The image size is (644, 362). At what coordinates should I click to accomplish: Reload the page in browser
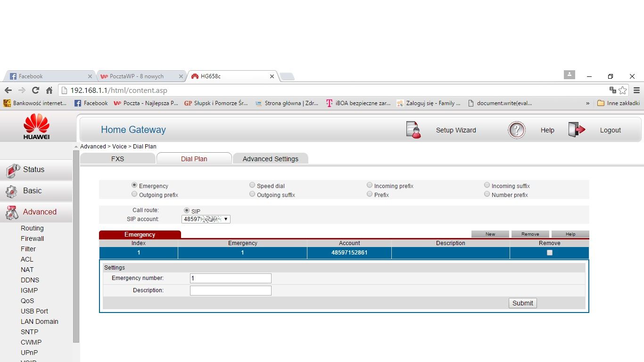coord(35,90)
